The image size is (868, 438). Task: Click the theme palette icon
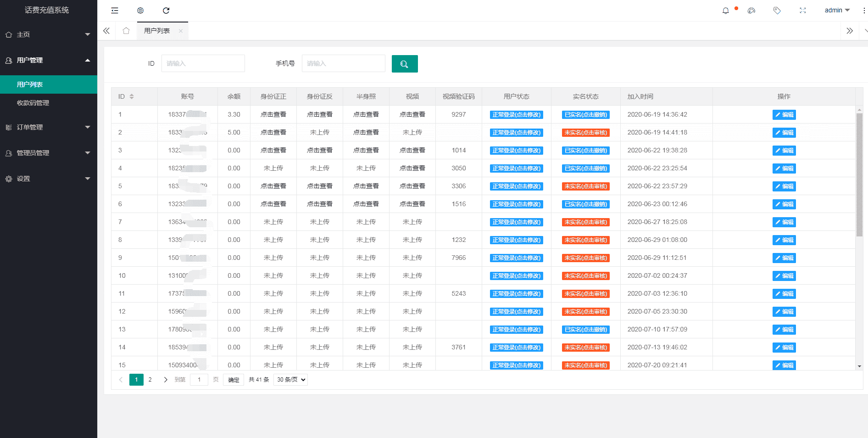click(751, 11)
